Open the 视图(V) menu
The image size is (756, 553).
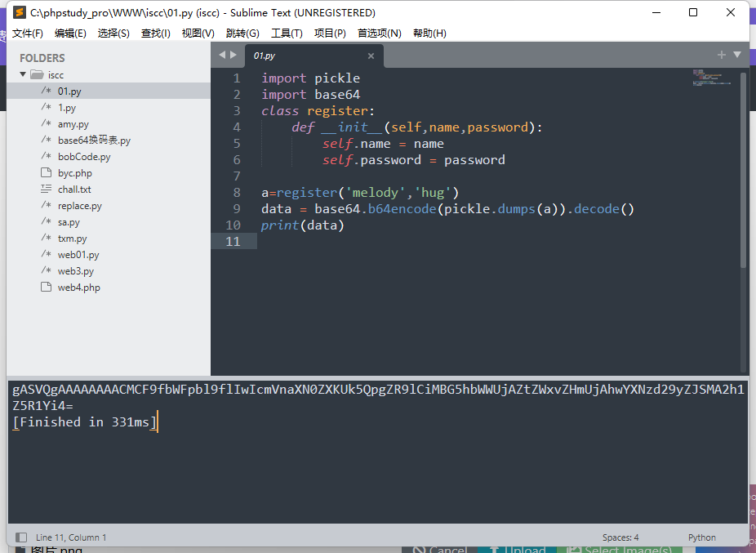[x=198, y=33]
